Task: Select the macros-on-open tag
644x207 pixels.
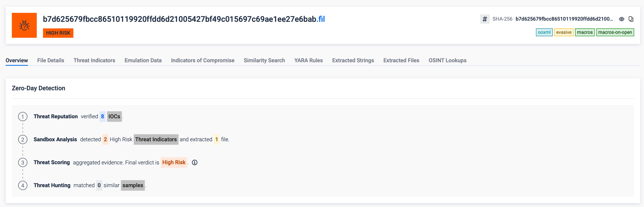Action: click(615, 32)
